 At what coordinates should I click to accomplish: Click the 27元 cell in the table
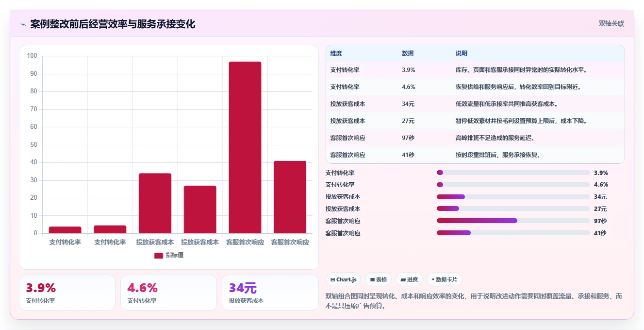pyautogui.click(x=408, y=121)
